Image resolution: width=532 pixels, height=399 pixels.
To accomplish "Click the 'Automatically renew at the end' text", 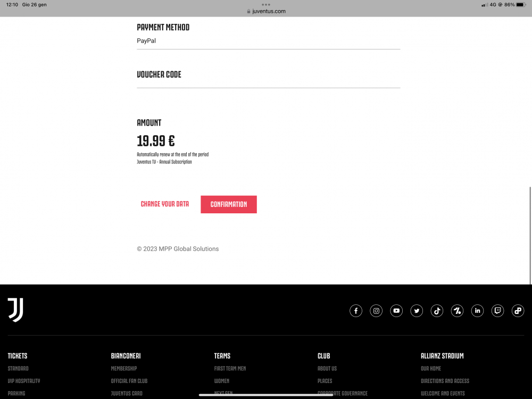I will 173,154.
